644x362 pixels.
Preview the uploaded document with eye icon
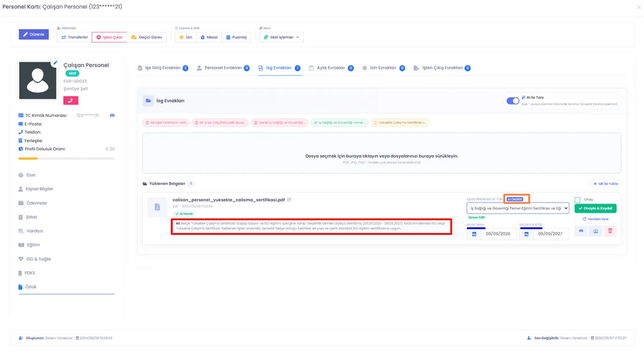click(581, 231)
